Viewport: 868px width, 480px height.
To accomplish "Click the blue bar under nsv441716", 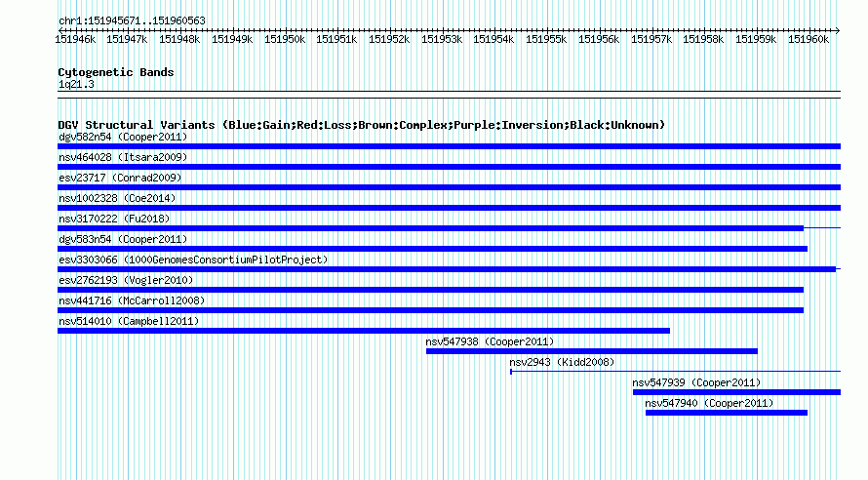I will [x=431, y=310].
